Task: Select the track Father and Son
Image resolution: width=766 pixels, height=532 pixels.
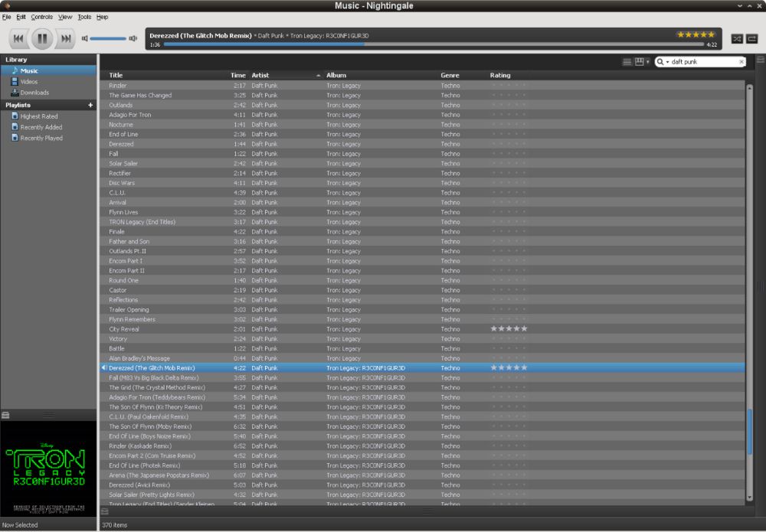Action: (423, 242)
